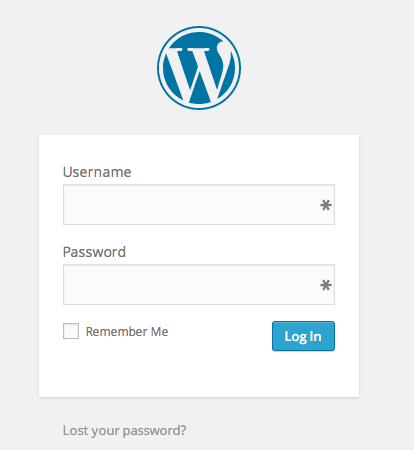414x450 pixels.
Task: Tick the Remember Me checkbox
Action: pos(71,331)
